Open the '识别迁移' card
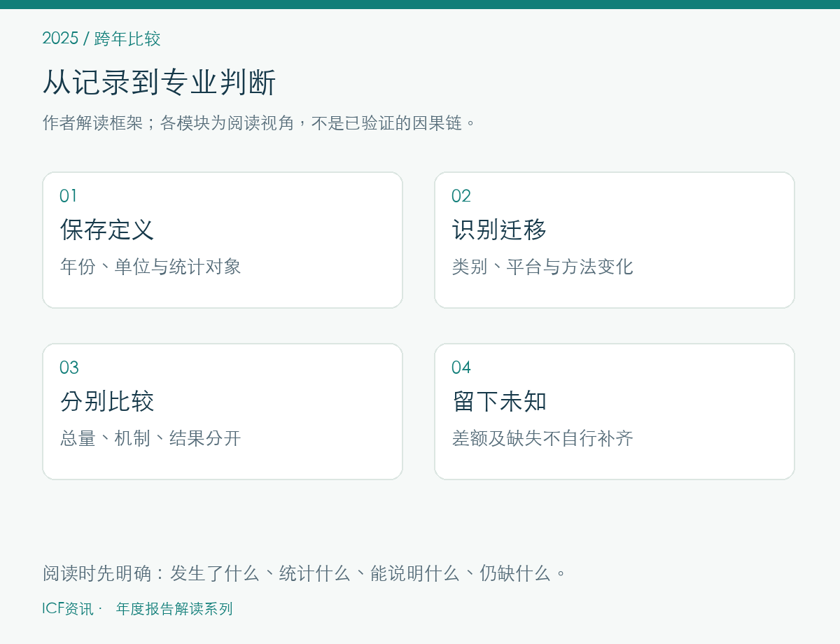This screenshot has width=840, height=644. click(615, 240)
